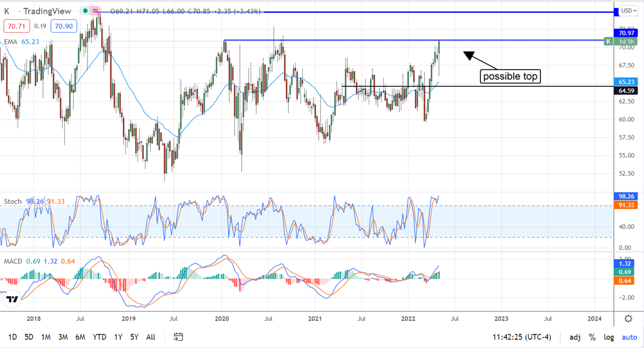
Task: Click the green market status dot icon
Action: (x=85, y=11)
